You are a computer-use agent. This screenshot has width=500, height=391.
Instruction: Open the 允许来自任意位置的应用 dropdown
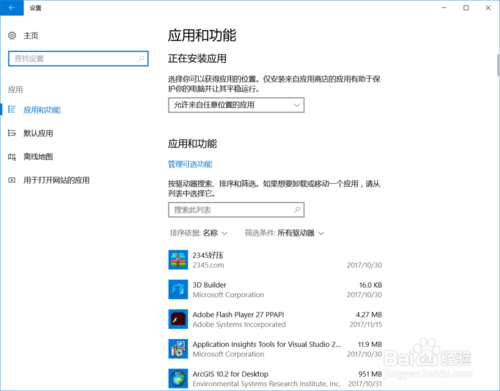(x=236, y=105)
